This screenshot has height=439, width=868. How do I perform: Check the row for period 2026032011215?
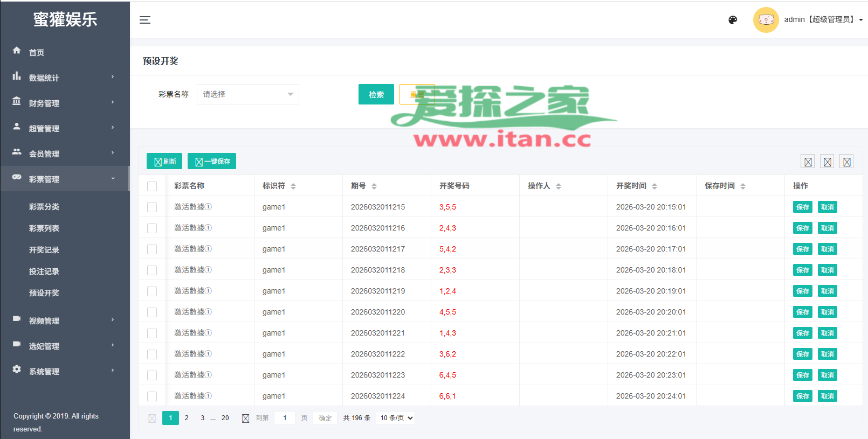(152, 207)
